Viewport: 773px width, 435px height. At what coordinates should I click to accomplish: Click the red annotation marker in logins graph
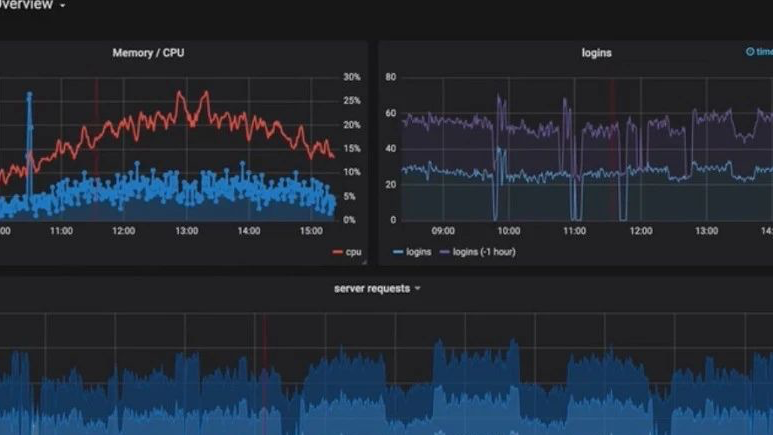click(x=612, y=148)
